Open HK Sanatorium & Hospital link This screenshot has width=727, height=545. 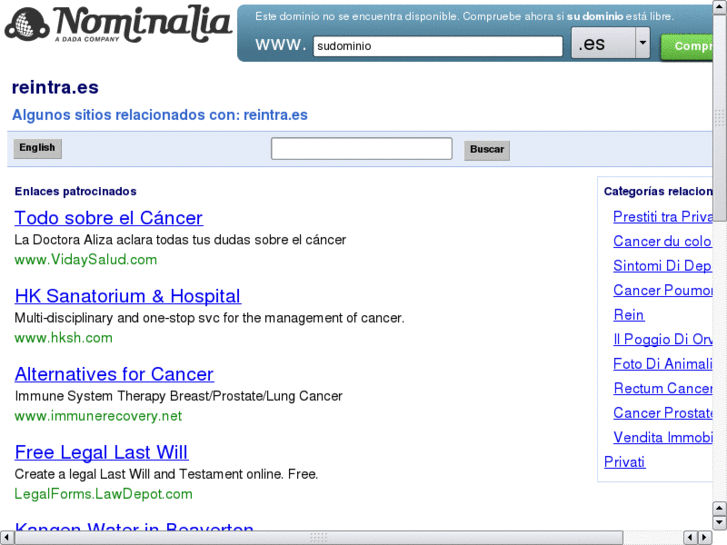128,296
